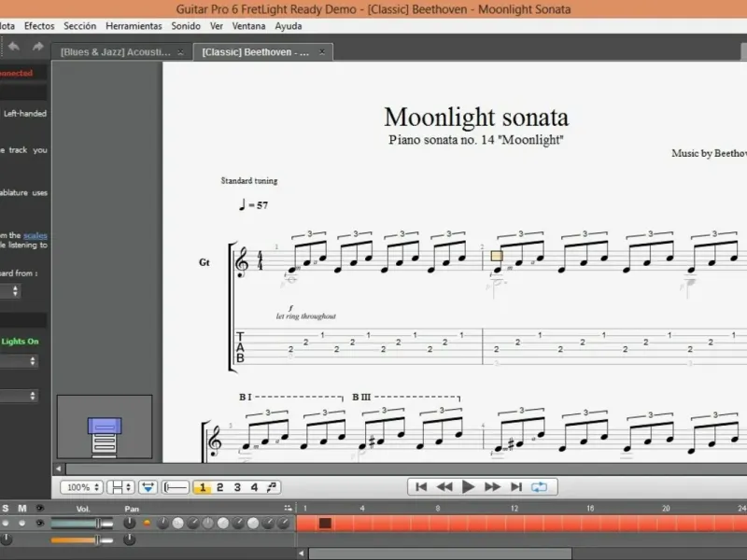Viewport: 747px width, 560px height.
Task: Toggle the multitrack view icon with blue triangle
Action: point(148,487)
